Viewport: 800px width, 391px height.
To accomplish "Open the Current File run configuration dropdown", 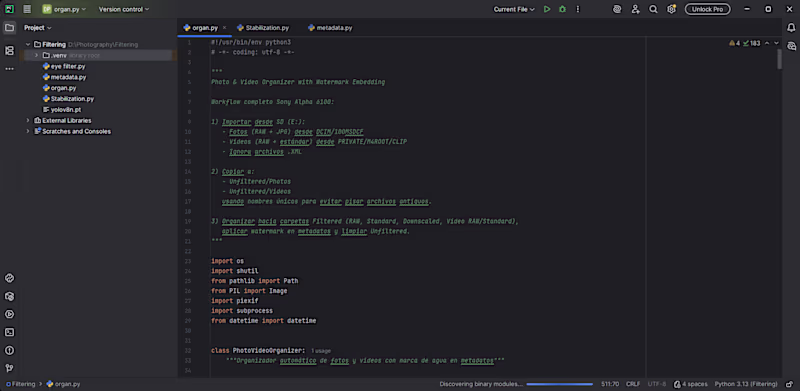I will click(514, 9).
